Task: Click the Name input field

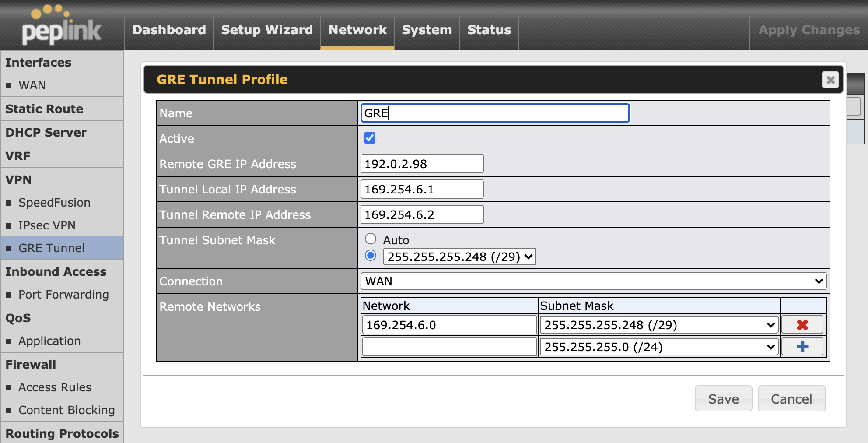Action: pos(494,113)
